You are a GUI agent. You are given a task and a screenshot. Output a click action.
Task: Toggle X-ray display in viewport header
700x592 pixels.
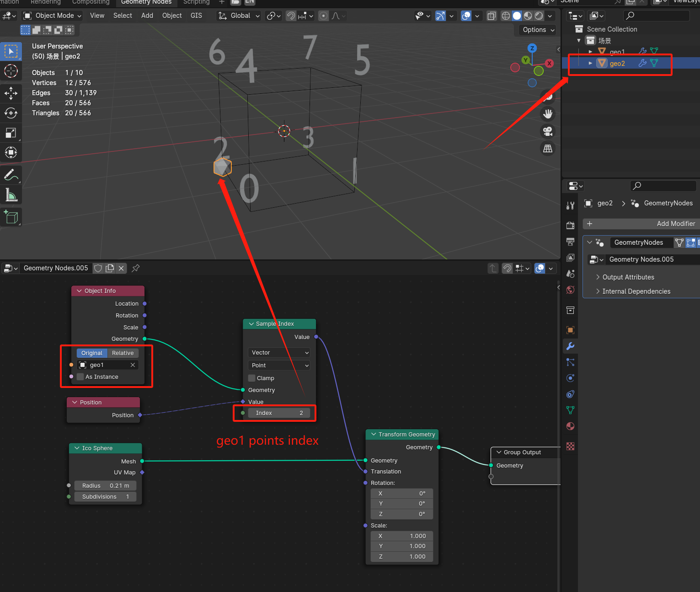(492, 16)
